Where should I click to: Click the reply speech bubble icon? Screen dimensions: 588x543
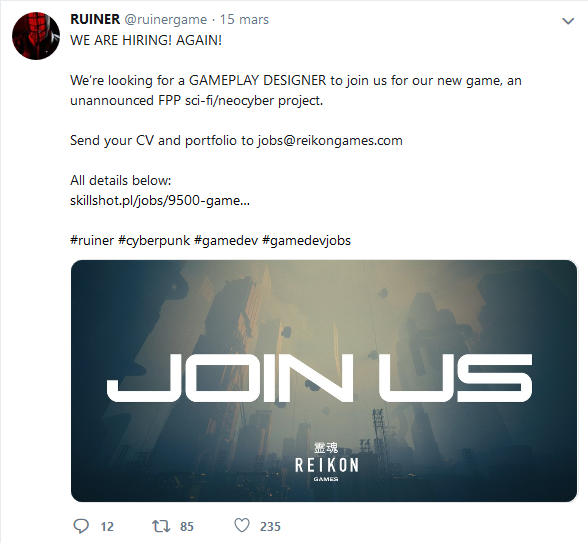[x=81, y=526]
